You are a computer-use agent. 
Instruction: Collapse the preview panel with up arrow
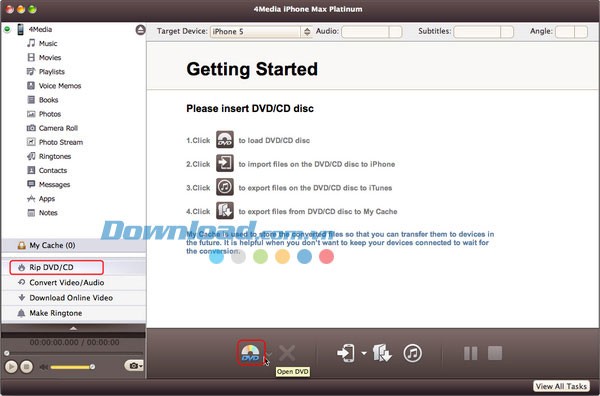pyautogui.click(x=73, y=328)
